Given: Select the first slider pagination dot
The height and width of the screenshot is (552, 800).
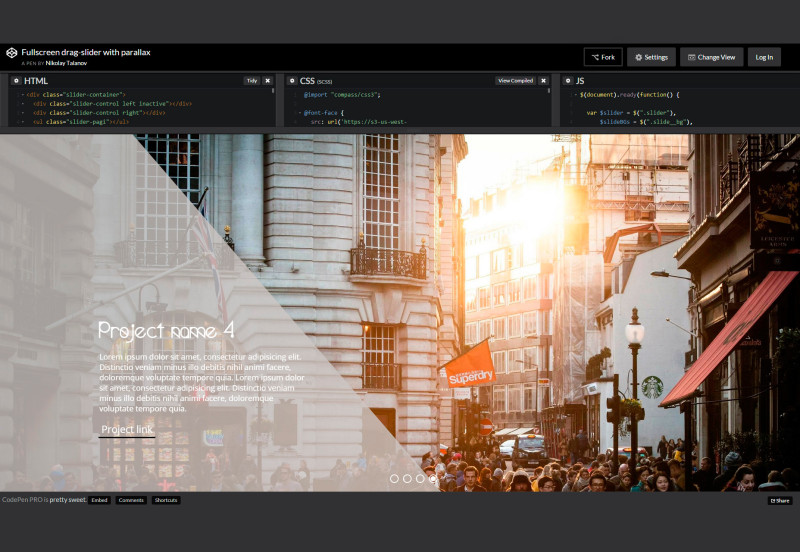Looking at the screenshot, I should [394, 479].
